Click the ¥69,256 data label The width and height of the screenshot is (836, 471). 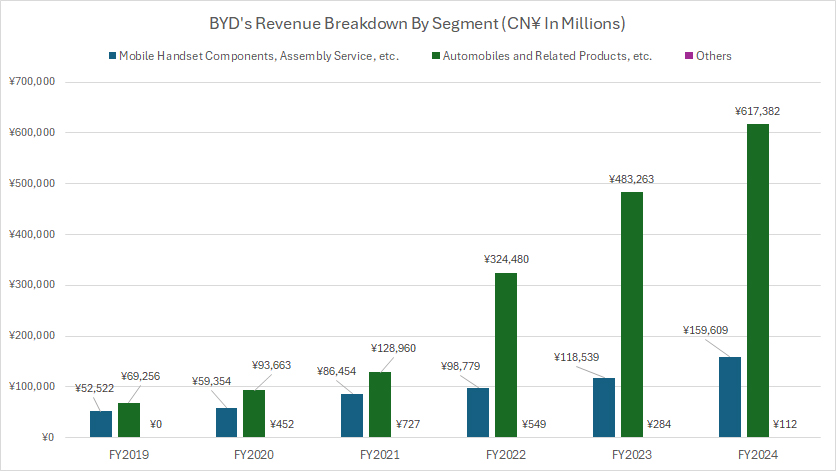pos(140,376)
